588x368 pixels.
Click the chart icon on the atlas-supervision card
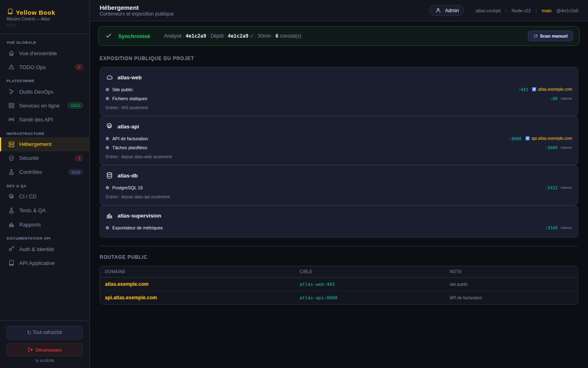109,216
